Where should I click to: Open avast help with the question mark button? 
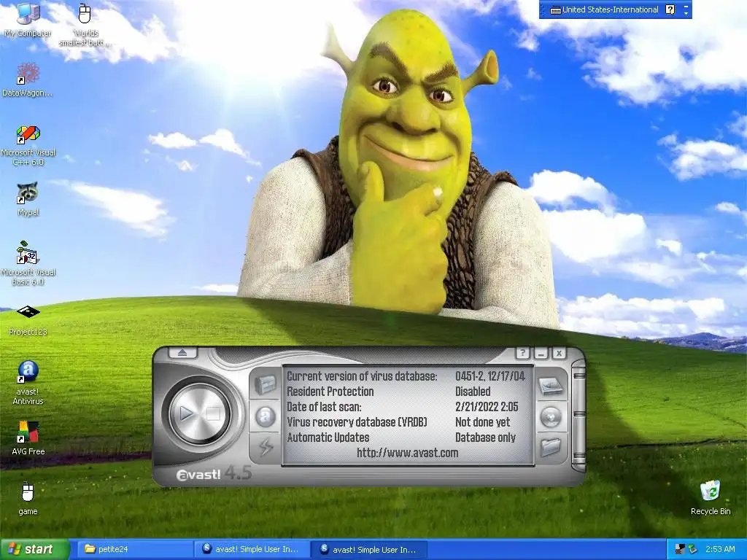[522, 353]
